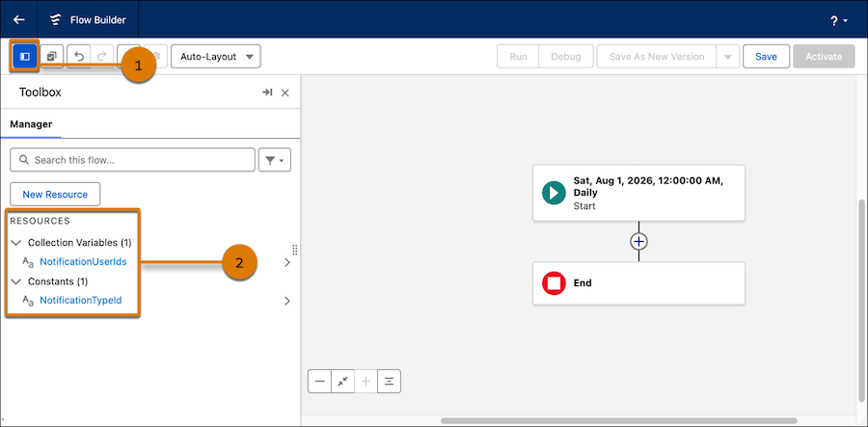Expand details chevron for NotificationTypeId
Viewport: 868px width, 427px height.
pos(286,302)
